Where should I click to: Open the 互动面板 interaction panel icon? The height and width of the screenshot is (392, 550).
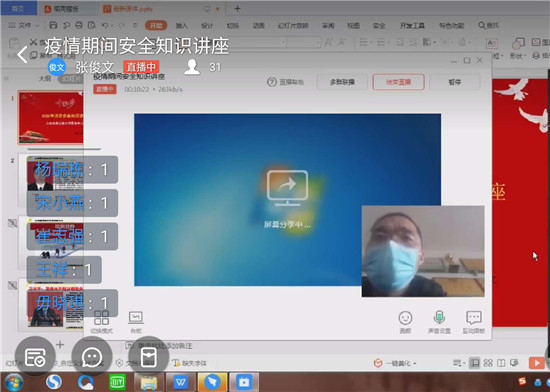tap(474, 322)
